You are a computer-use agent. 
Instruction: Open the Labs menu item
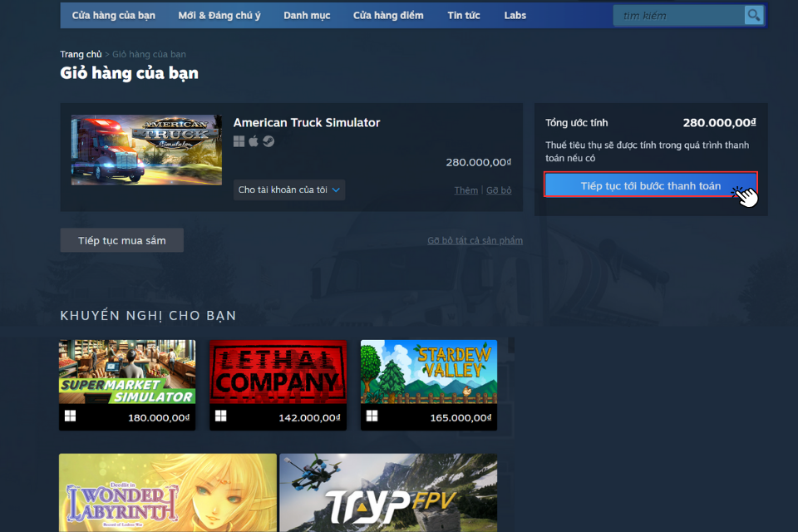[515, 15]
